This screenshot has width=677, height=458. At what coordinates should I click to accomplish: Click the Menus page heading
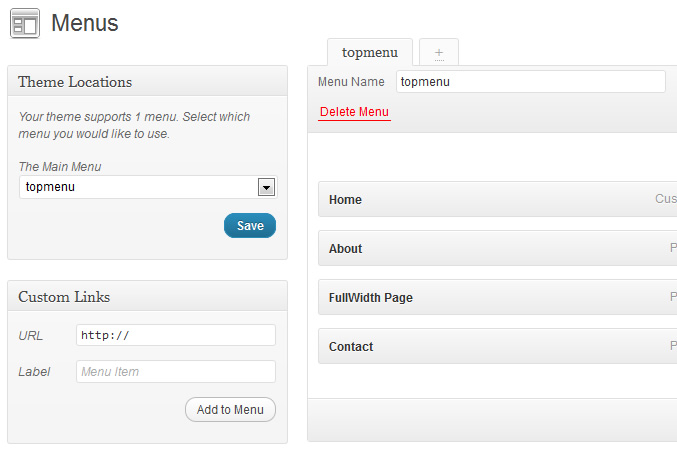(x=85, y=23)
